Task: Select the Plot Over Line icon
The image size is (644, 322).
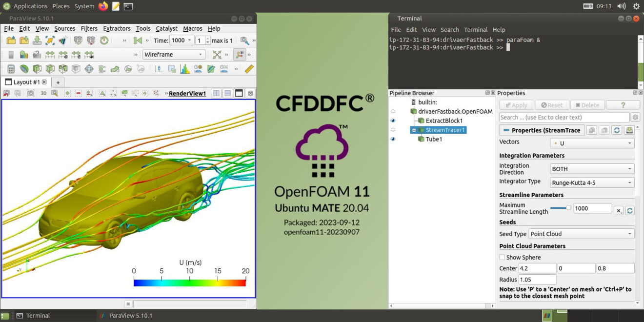Action: [159, 68]
